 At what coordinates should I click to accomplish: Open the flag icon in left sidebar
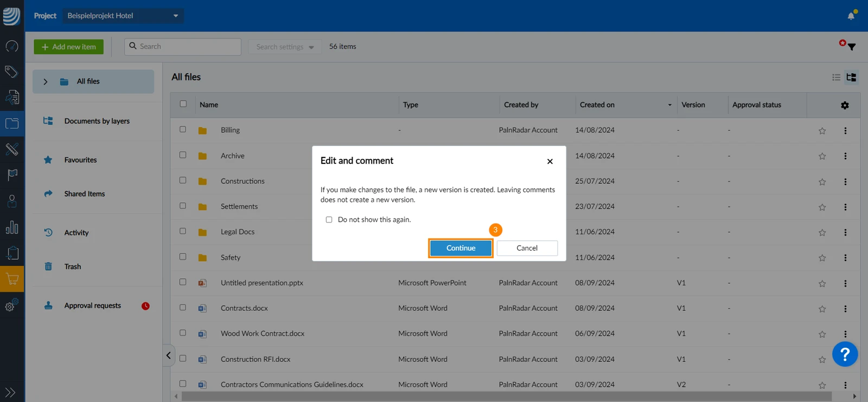(12, 175)
